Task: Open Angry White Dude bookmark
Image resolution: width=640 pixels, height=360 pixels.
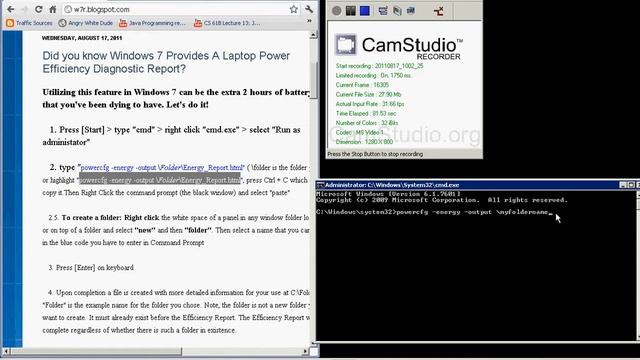Action: coord(86,23)
